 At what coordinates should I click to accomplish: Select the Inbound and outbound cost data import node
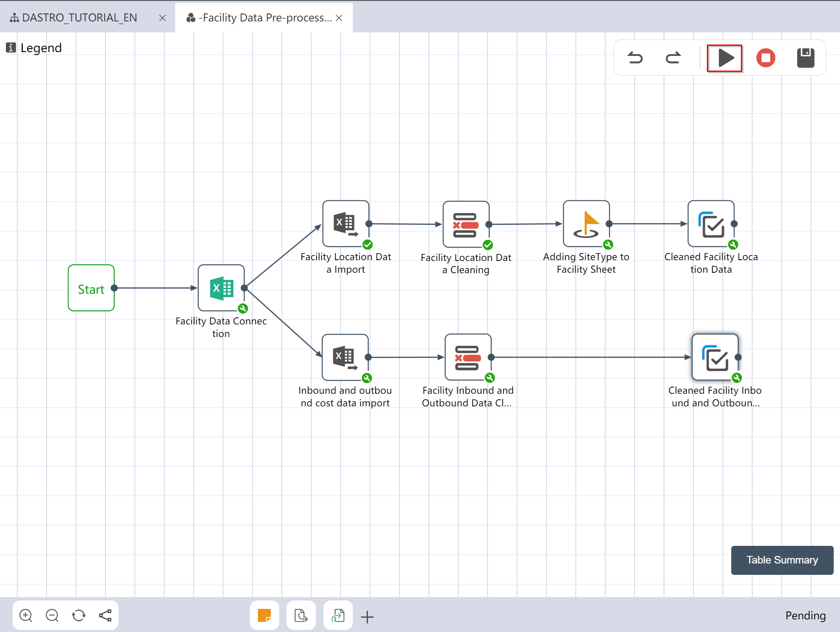[x=345, y=357]
